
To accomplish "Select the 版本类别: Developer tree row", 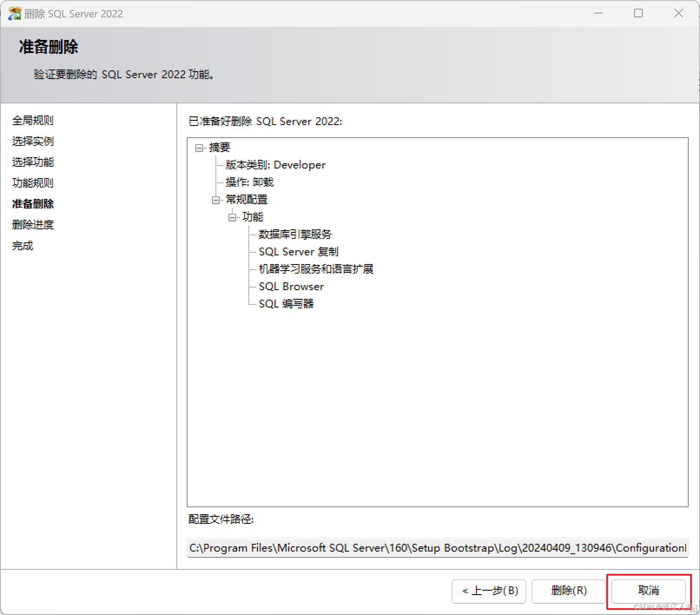I will [x=275, y=165].
